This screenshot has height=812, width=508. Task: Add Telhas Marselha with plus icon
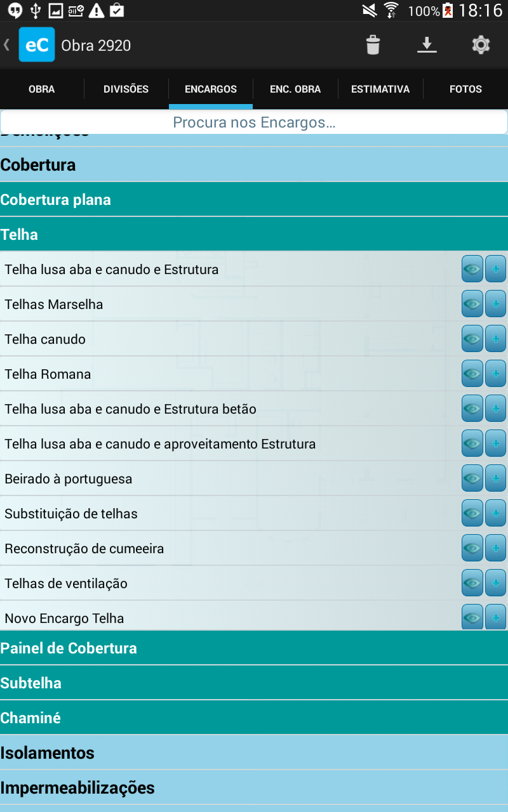tap(495, 304)
